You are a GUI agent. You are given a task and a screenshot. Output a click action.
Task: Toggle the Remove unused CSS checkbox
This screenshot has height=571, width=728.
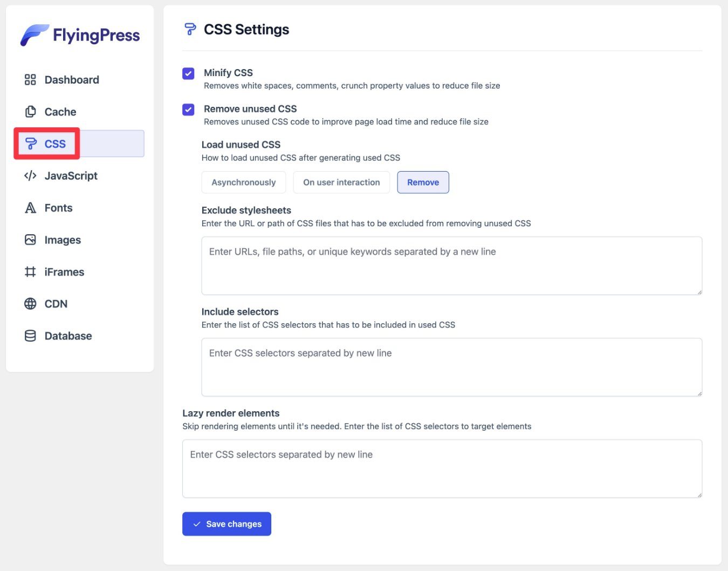(x=188, y=110)
